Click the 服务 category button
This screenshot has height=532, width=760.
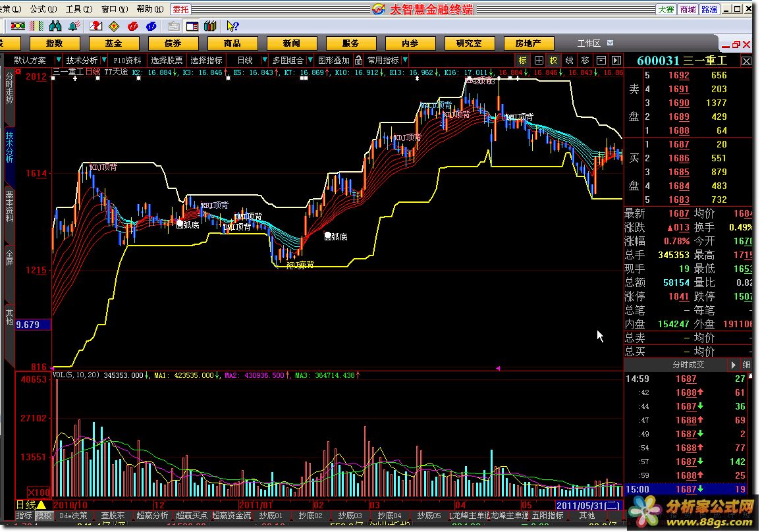(x=350, y=43)
